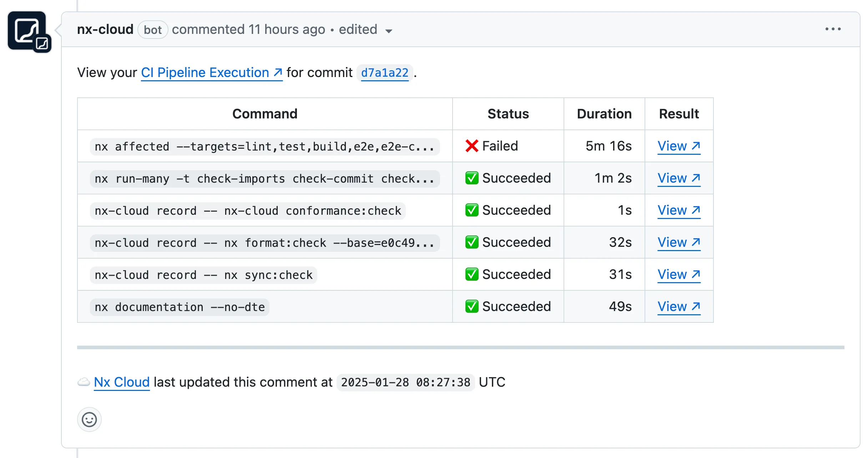
Task: Click the cloud emoji beside Nx Cloud
Action: [x=84, y=382]
